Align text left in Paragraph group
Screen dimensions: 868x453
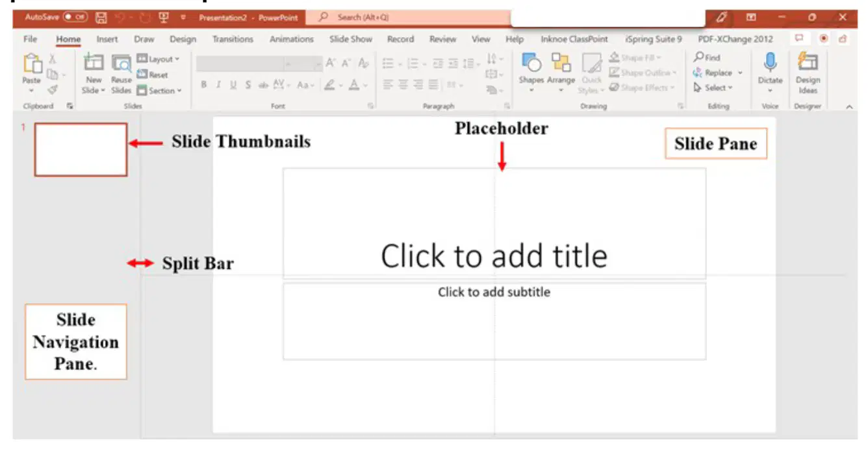pyautogui.click(x=388, y=85)
